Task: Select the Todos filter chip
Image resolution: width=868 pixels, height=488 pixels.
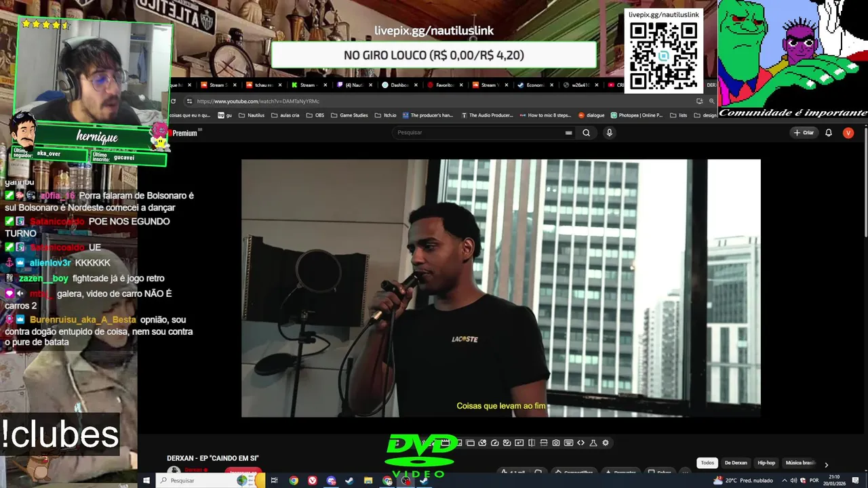Action: pos(707,463)
